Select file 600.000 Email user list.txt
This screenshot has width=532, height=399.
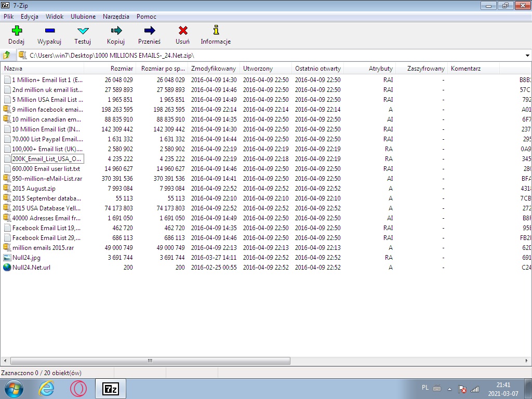[x=46, y=169]
